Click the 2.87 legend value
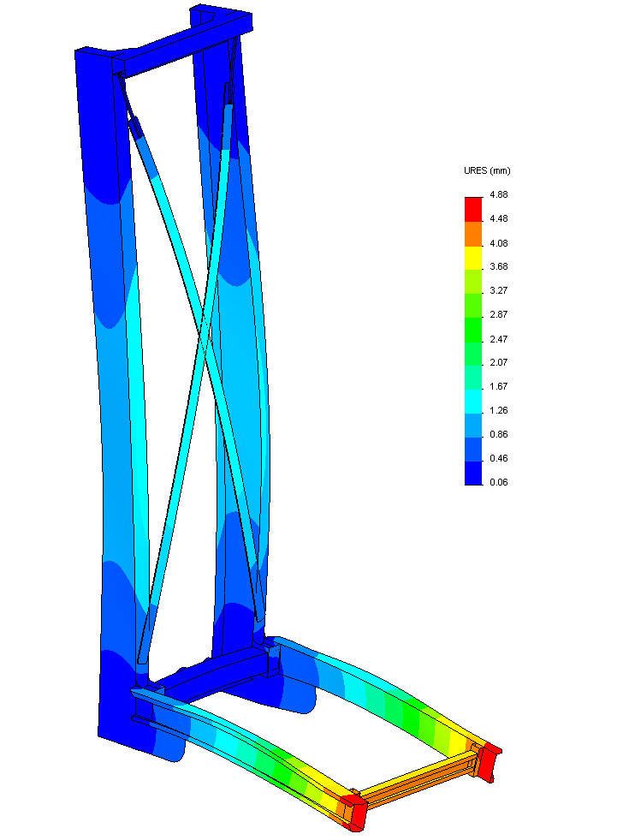Screen dimensions: 629x840 click(498, 314)
